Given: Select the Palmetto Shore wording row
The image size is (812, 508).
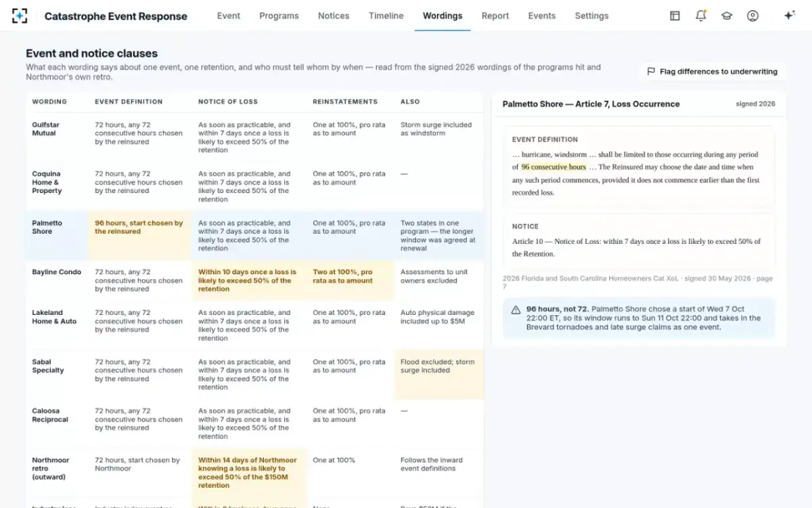Looking at the screenshot, I should coord(254,236).
